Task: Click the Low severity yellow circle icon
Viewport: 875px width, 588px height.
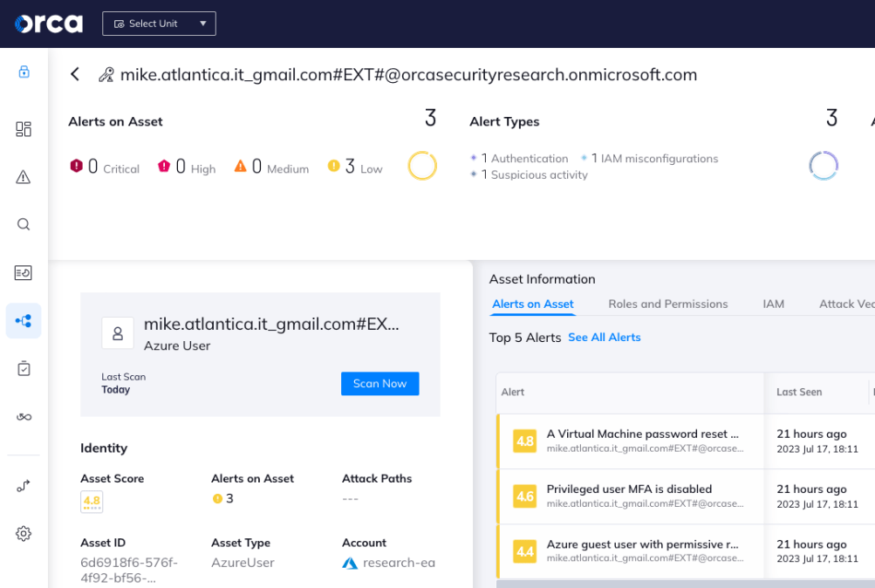Action: point(334,166)
